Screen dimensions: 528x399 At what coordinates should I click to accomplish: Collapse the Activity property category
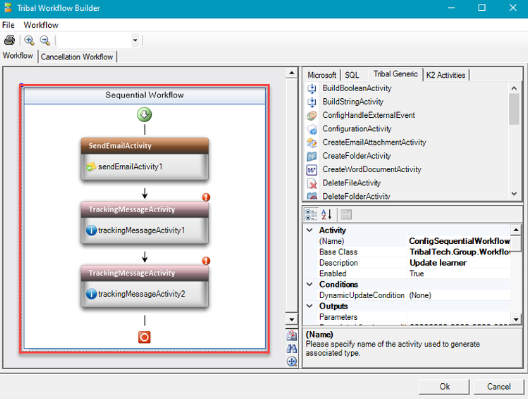pyautogui.click(x=309, y=230)
